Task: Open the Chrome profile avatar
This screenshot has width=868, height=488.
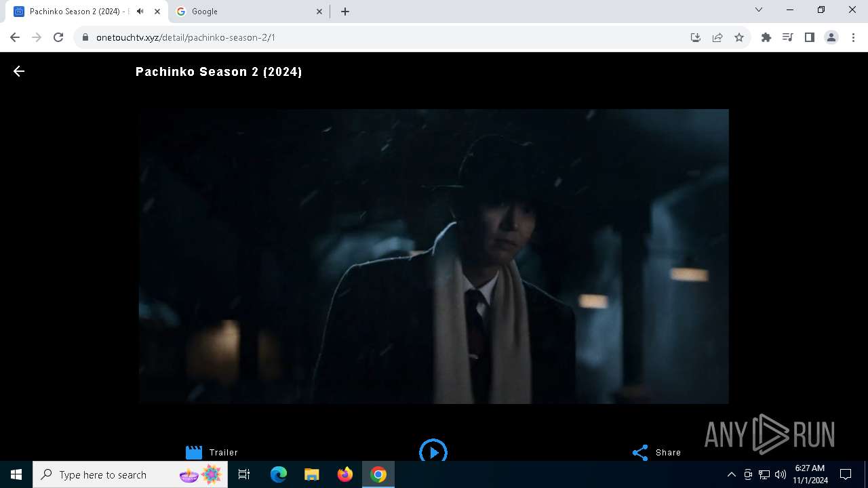Action: tap(831, 37)
